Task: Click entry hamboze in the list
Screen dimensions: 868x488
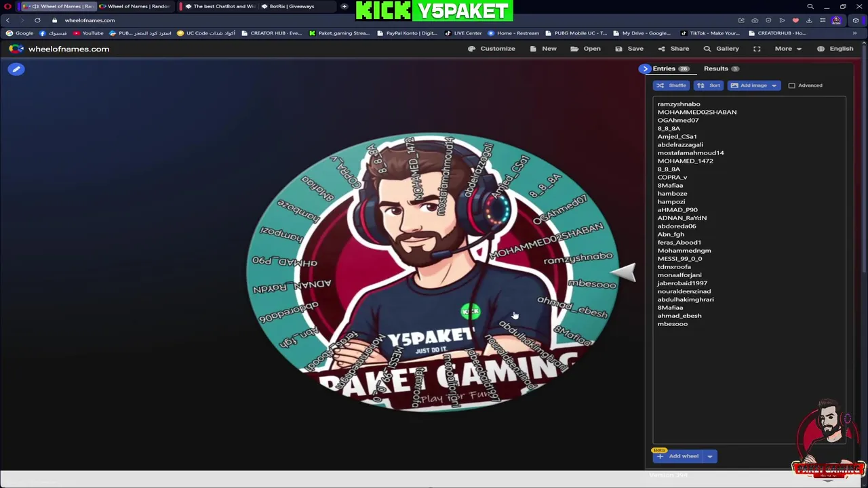Action: click(x=672, y=194)
